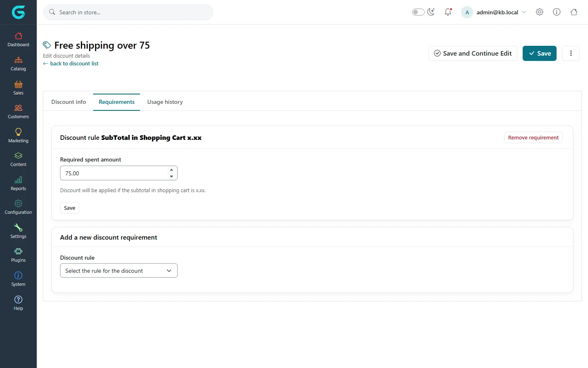
Task: Expand the admin@kb.local account menu
Action: (x=494, y=12)
